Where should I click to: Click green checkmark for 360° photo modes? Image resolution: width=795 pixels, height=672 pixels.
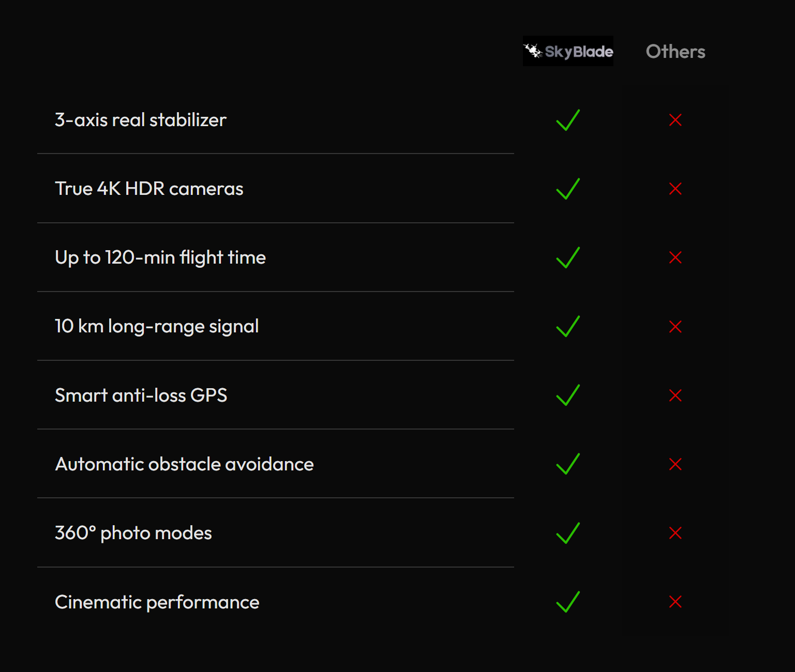(568, 533)
